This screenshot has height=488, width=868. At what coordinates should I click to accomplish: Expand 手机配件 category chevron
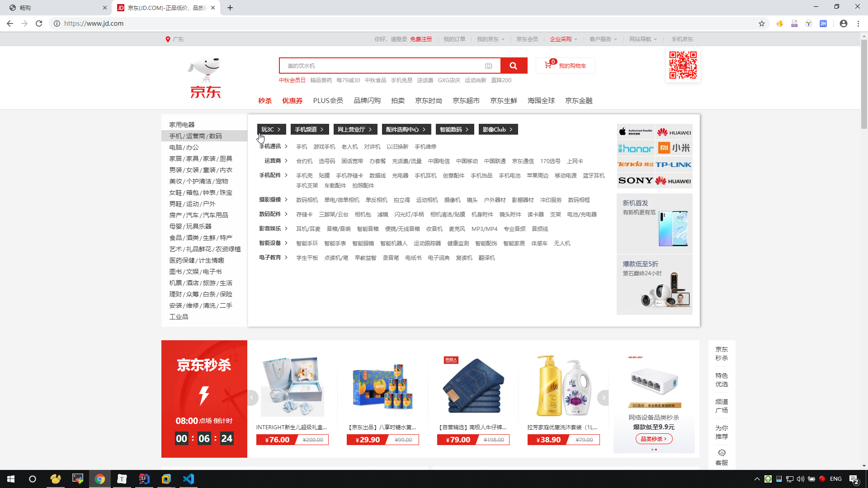pyautogui.click(x=286, y=175)
